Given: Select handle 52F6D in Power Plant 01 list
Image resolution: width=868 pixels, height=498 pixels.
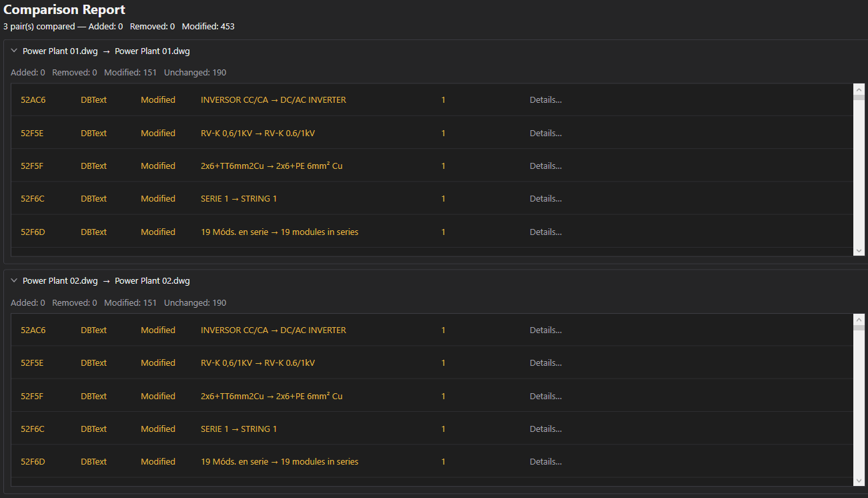Looking at the screenshot, I should pyautogui.click(x=33, y=232).
